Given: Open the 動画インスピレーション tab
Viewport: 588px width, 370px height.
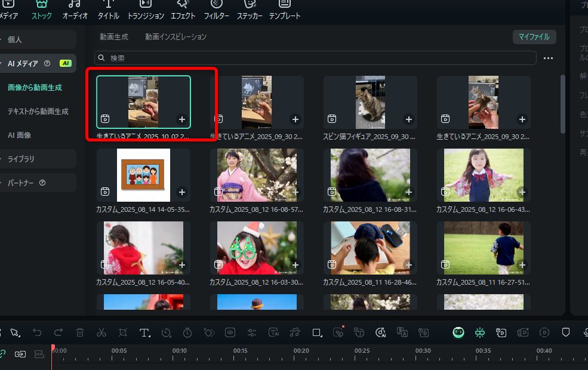Looking at the screenshot, I should 176,37.
